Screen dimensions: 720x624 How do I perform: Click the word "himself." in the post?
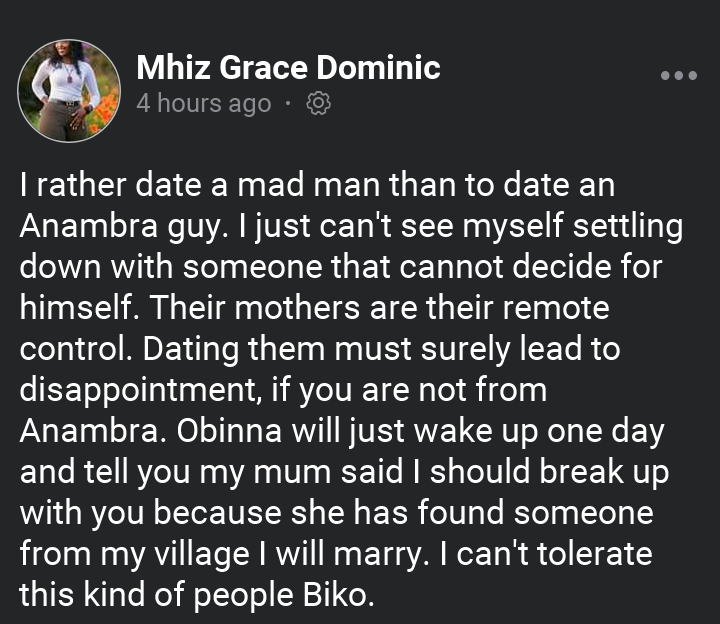tap(76, 309)
